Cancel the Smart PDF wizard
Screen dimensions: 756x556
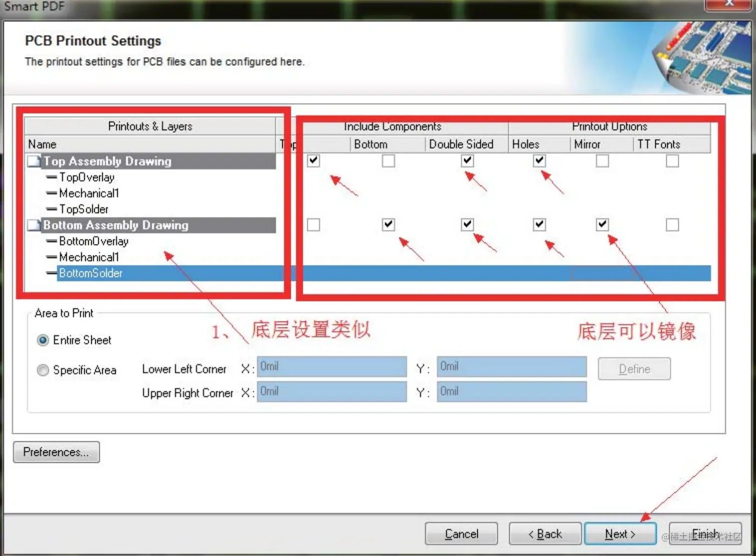[x=461, y=534]
